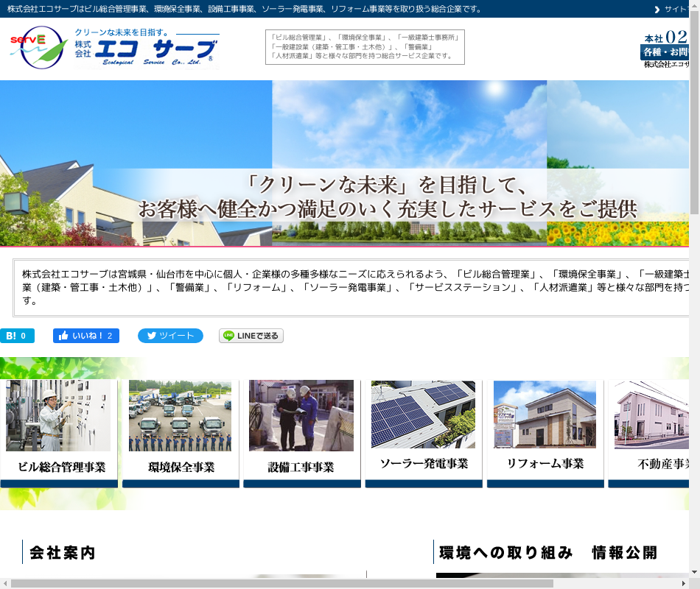Open the 環境保全事業 trucks thumbnail
Screen dimensions: 700x589
pyautogui.click(x=180, y=415)
